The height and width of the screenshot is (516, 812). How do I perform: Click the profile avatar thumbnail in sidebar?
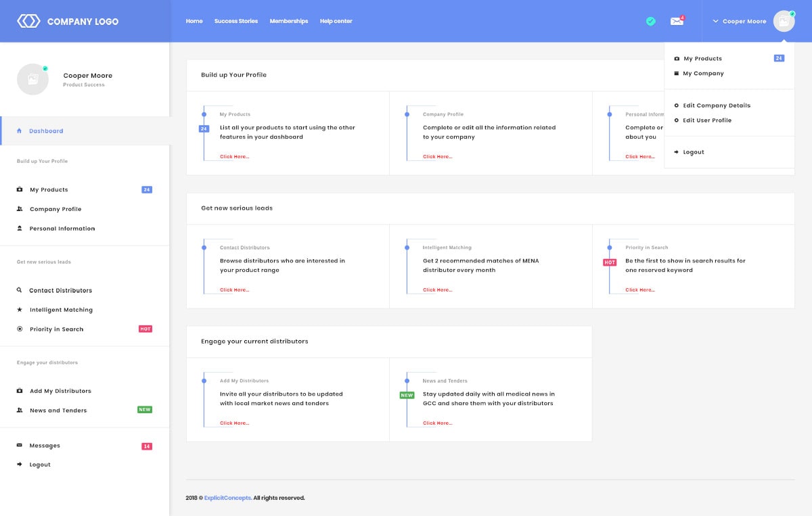pos(32,79)
